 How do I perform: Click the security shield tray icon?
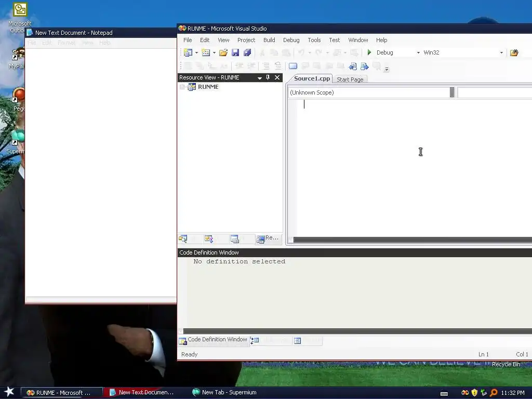pos(474,393)
